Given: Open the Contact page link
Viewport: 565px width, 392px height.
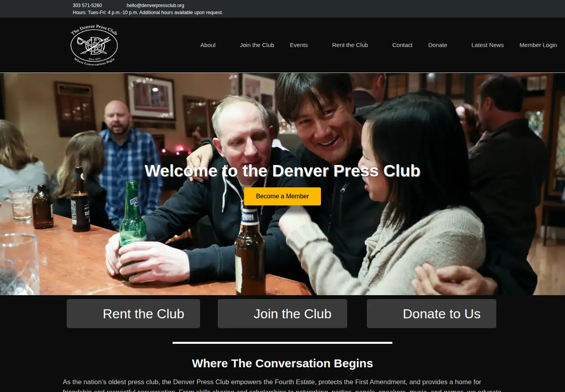Looking at the screenshot, I should pyautogui.click(x=402, y=45).
